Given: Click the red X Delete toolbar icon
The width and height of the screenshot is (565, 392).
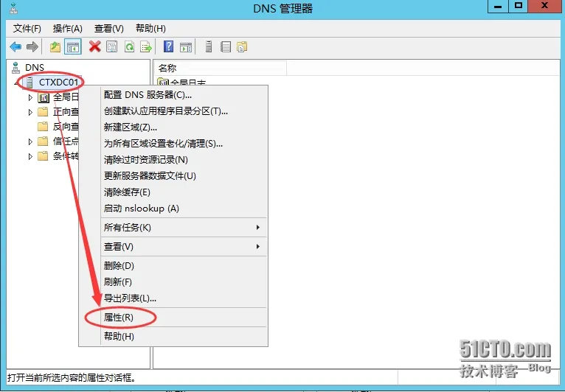Looking at the screenshot, I should (x=94, y=46).
